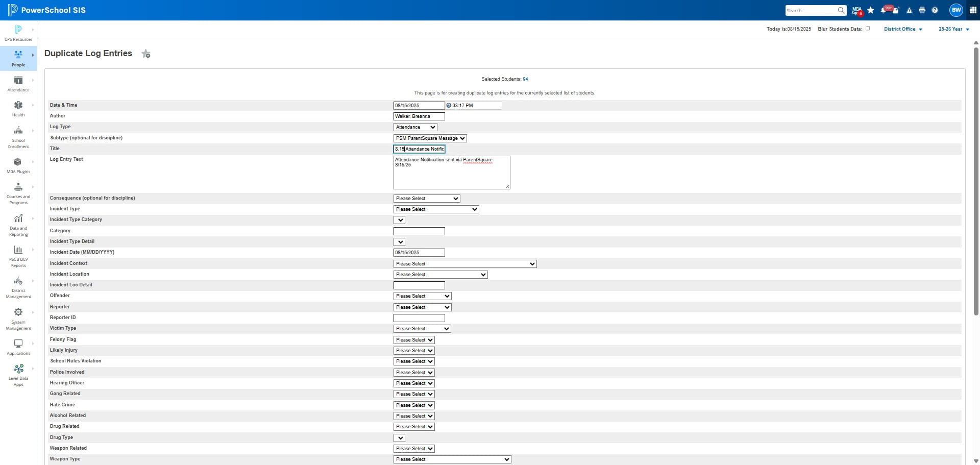This screenshot has height=465, width=980.
Task: Open Courses and Programs in the sidebar
Action: coord(18,193)
